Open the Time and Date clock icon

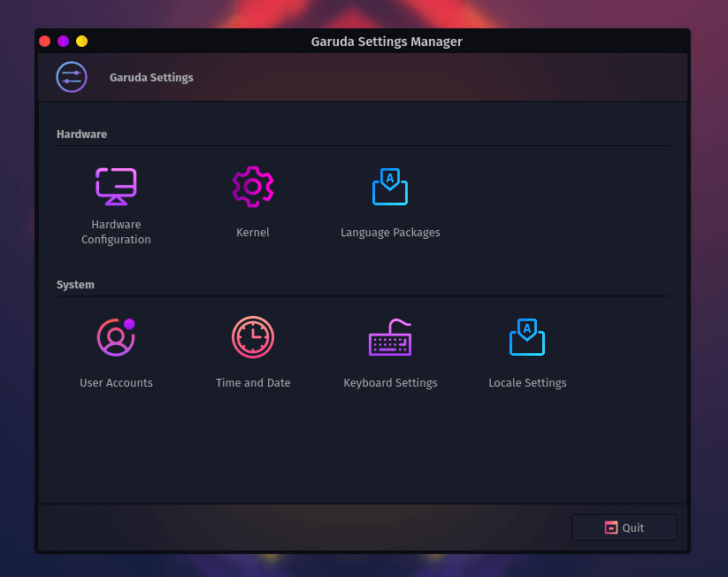[x=253, y=337]
